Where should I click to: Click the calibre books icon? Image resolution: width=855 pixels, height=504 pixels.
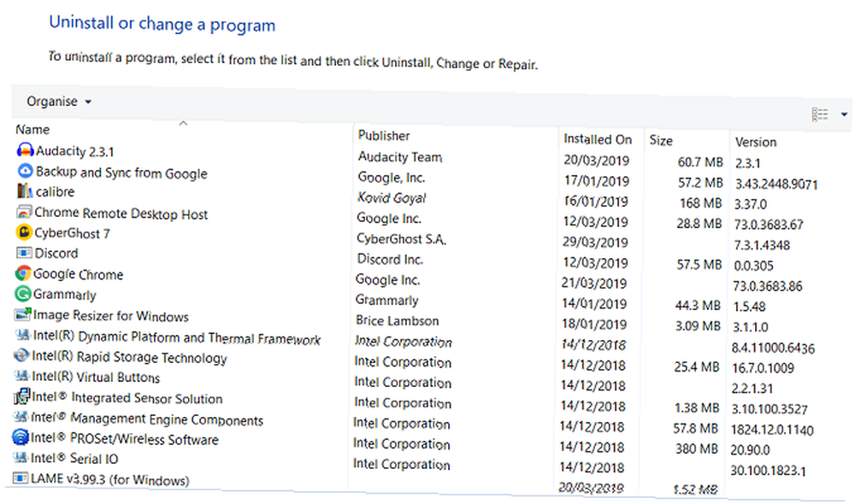(25, 191)
